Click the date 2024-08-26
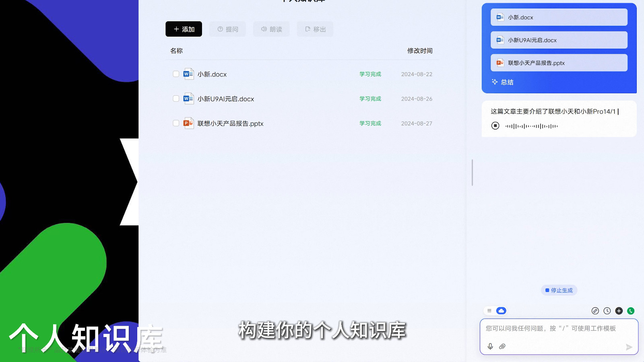 point(417,99)
